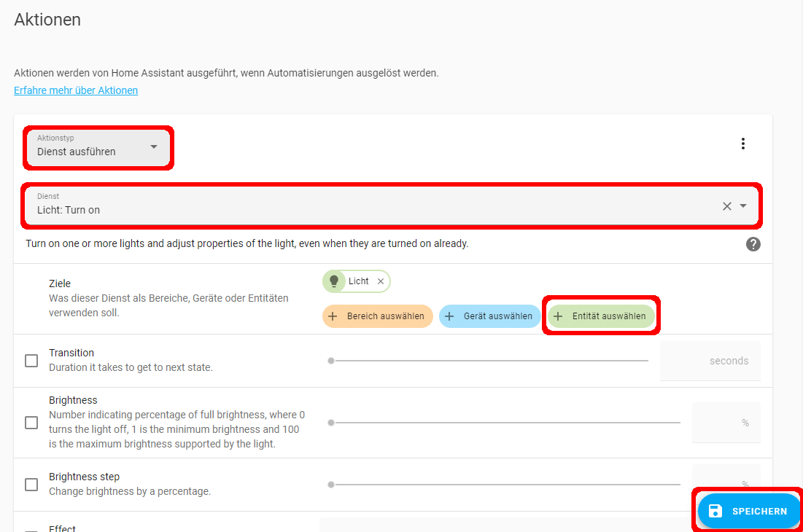
Task: Click the Transition seconds input field
Action: coord(709,361)
